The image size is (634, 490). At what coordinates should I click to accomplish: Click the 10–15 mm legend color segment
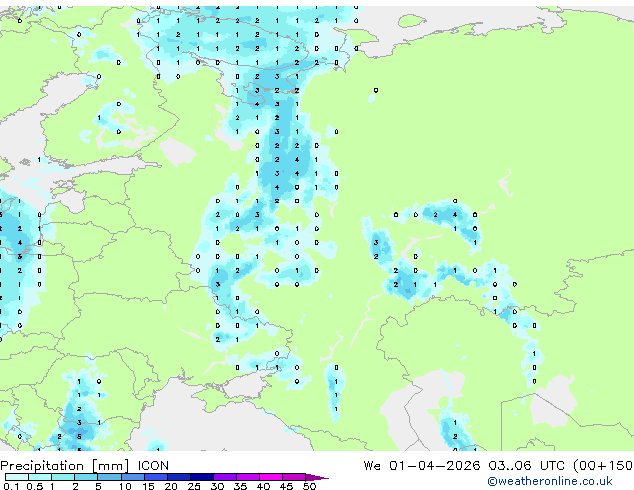click(132, 477)
